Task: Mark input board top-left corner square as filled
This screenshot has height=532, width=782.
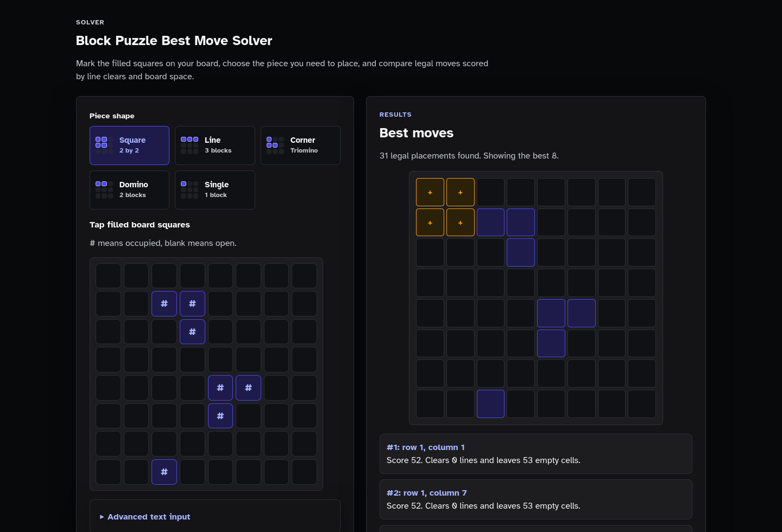Action: click(108, 276)
